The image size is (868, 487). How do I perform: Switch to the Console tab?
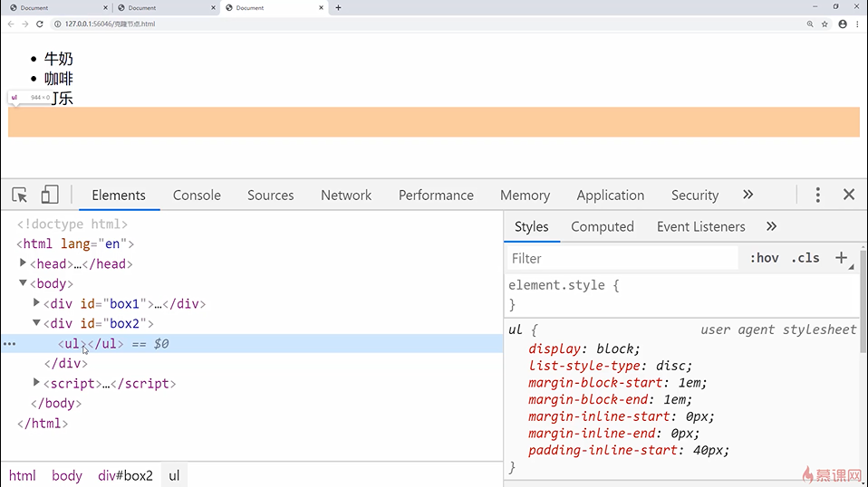(x=197, y=195)
